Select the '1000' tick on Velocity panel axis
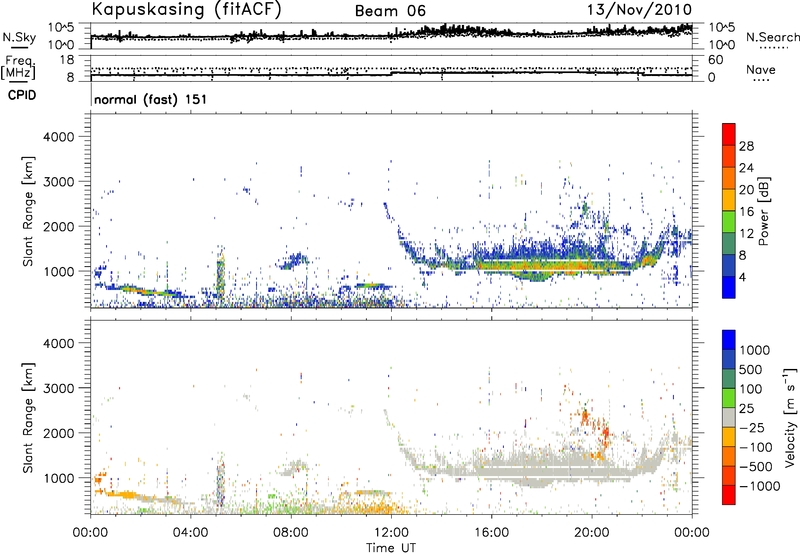Viewport: 800px width, 554px height. point(59,478)
